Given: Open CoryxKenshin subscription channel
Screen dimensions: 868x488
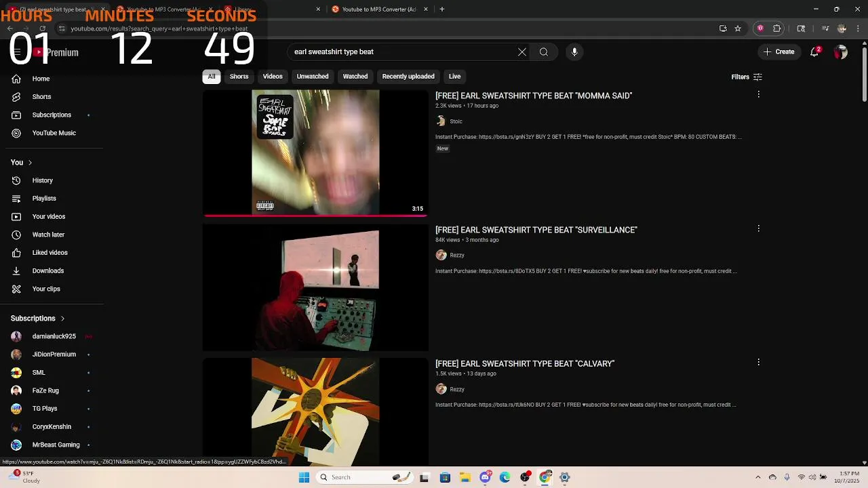Looking at the screenshot, I should (x=52, y=427).
